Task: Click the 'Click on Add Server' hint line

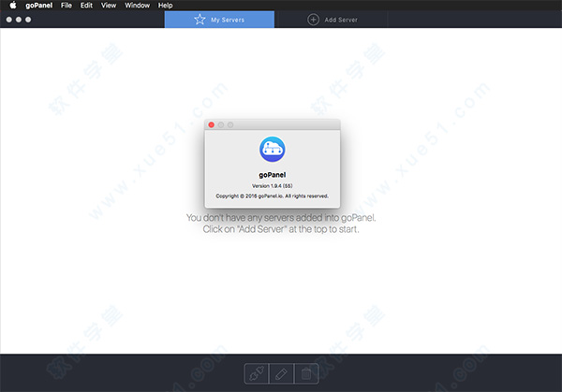Action: point(281,229)
